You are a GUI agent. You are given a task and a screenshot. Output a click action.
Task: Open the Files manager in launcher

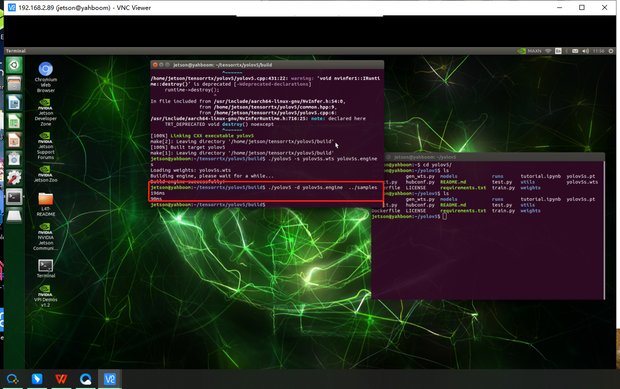(14, 84)
